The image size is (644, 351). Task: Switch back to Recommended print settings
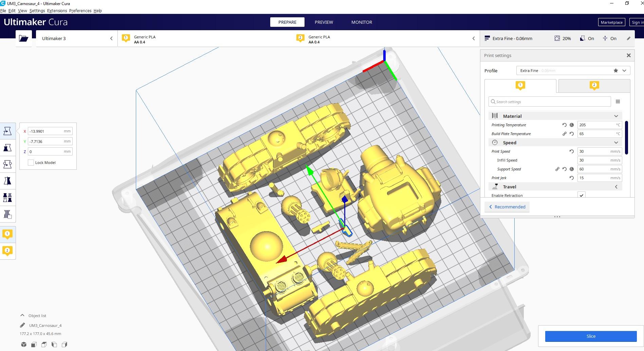507,207
